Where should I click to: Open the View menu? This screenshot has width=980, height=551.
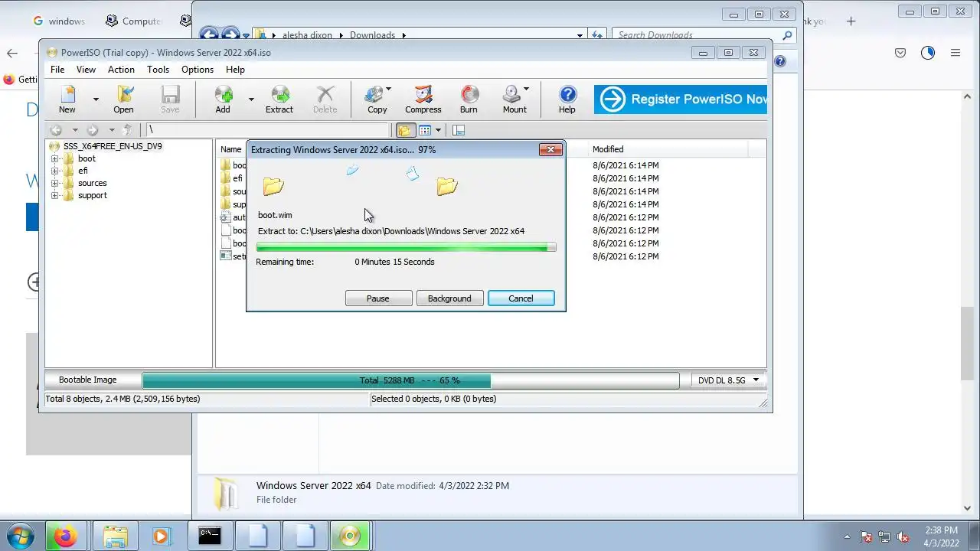[86, 70]
